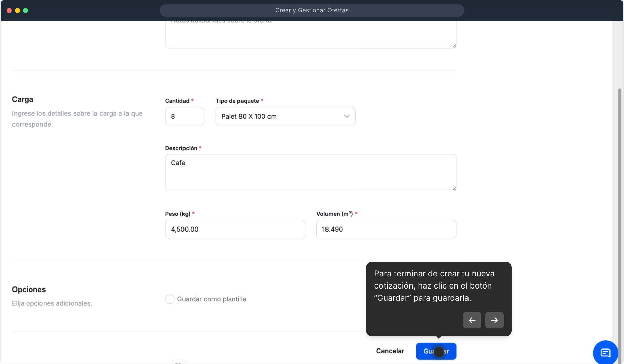Screen dimensions: 624x364
Task: Focus the Cantidad input field
Action: [185, 116]
